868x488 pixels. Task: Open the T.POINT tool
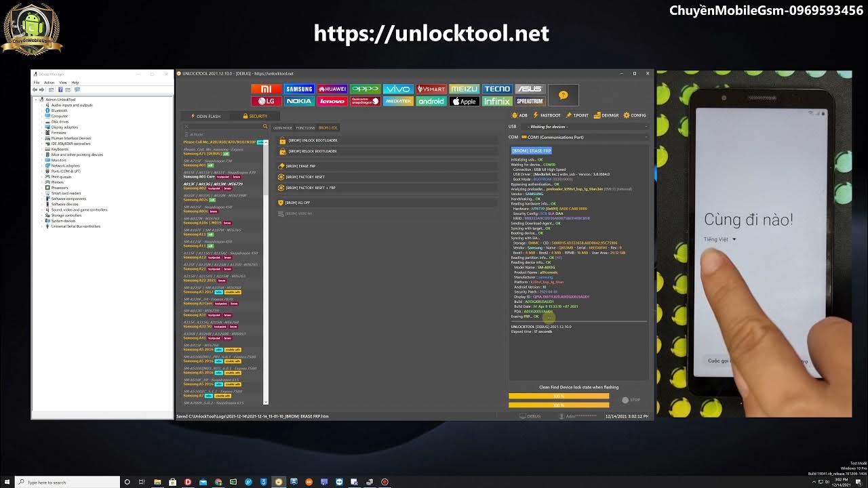[577, 115]
